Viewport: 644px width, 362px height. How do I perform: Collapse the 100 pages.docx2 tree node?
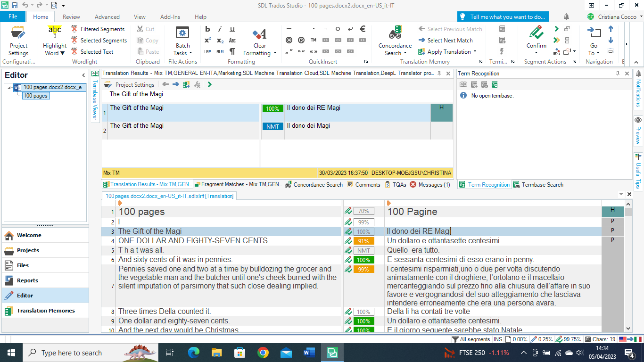9,87
